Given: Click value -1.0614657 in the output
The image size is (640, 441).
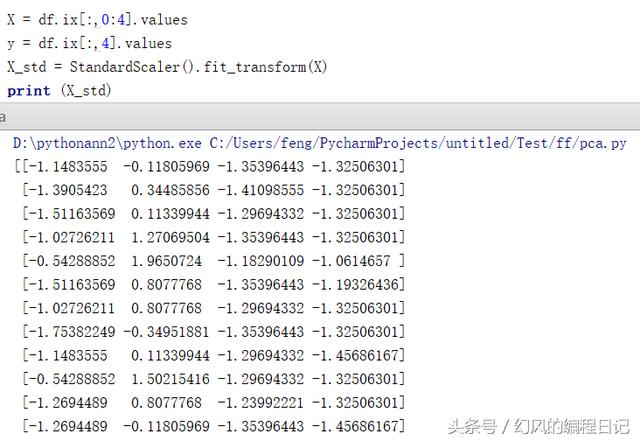Looking at the screenshot, I should coord(351,261).
